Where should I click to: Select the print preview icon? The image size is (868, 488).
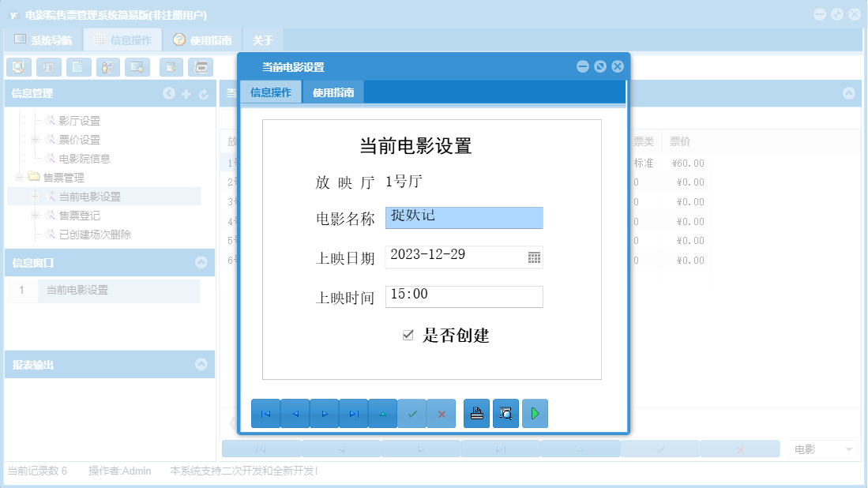pos(505,413)
